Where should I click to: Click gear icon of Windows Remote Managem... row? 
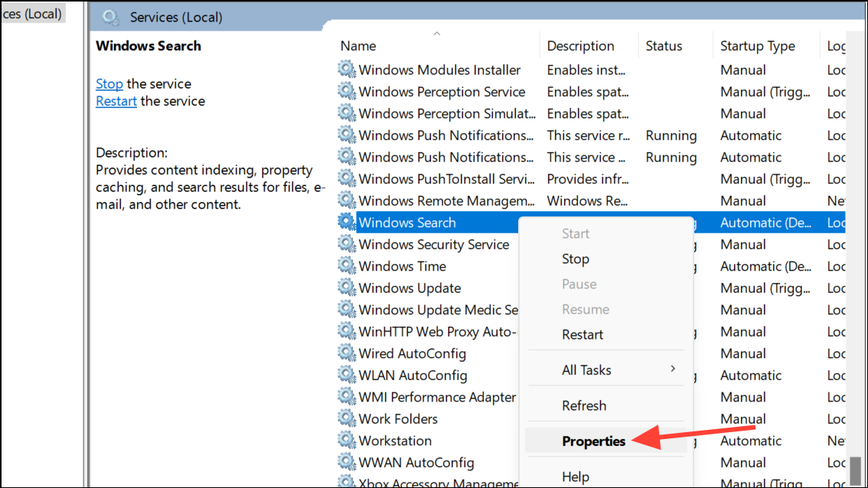pos(347,200)
